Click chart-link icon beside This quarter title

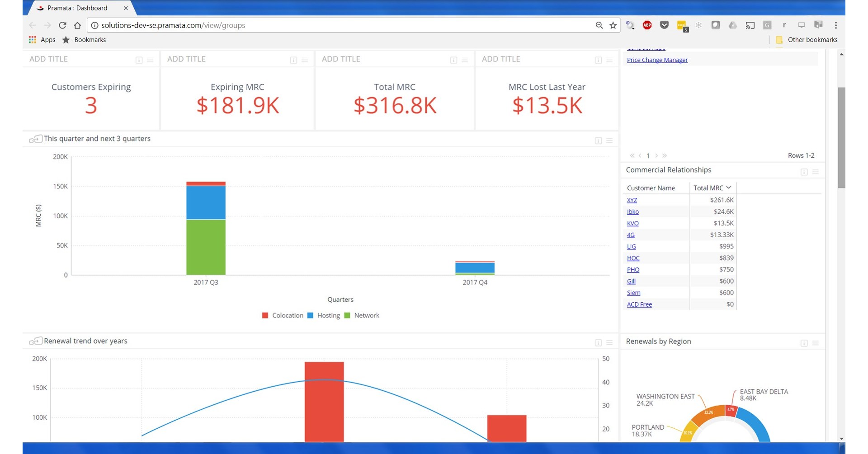coord(36,139)
